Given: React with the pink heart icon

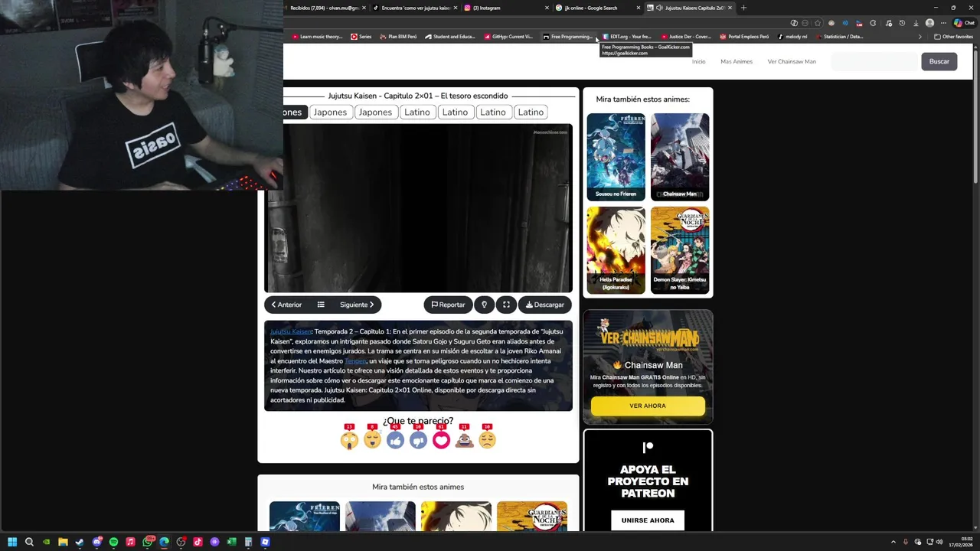Looking at the screenshot, I should pyautogui.click(x=441, y=440).
